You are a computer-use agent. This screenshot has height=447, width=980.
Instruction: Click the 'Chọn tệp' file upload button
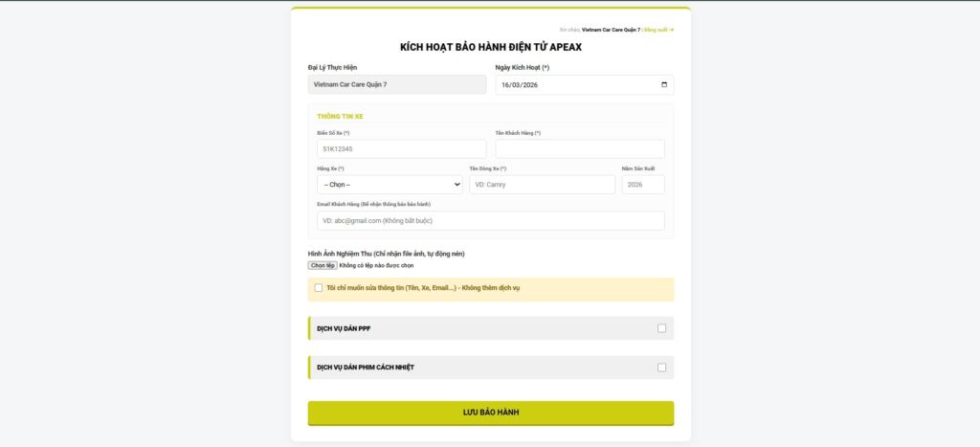323,265
